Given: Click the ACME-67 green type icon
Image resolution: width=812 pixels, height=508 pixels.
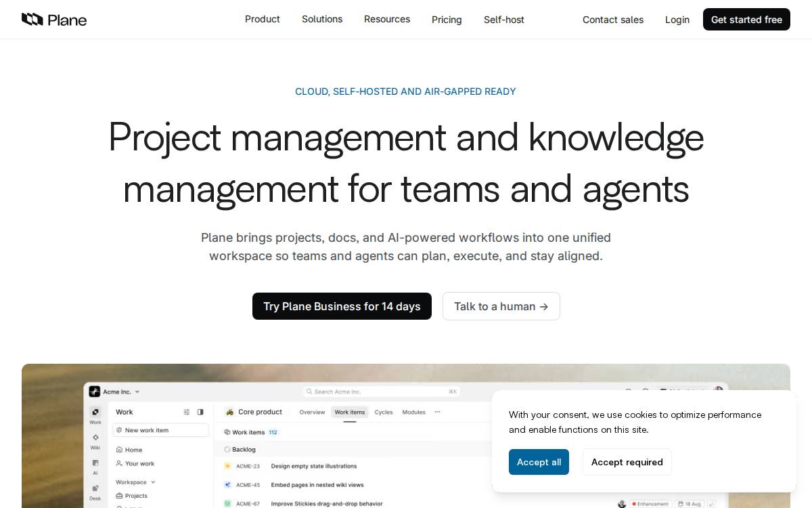Looking at the screenshot, I should pyautogui.click(x=228, y=504).
